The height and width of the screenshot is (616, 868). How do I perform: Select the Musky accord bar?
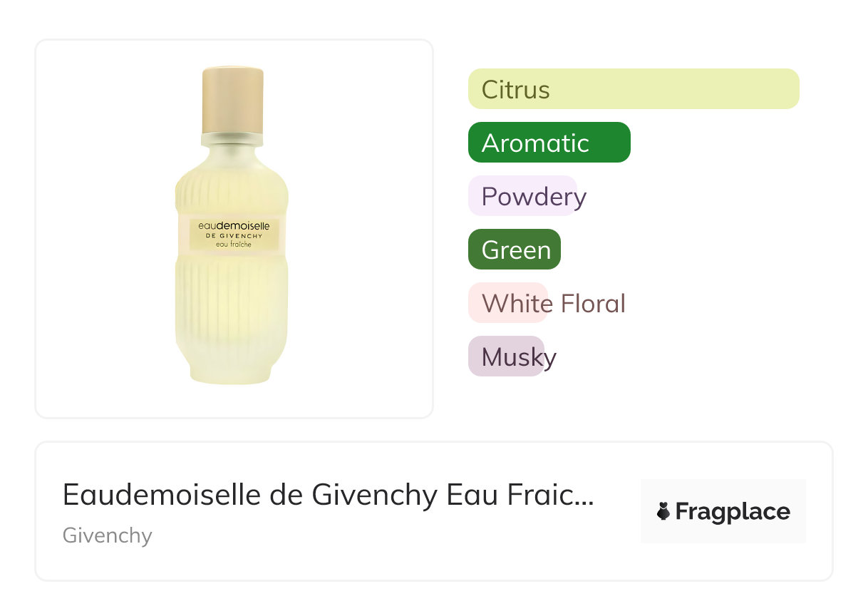507,356
